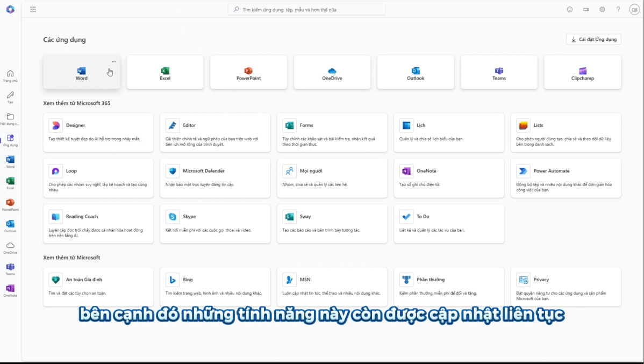Viewport: 644px width, 364px height.
Task: Click the Microsoft 365 logo at top left
Action: click(x=10, y=9)
